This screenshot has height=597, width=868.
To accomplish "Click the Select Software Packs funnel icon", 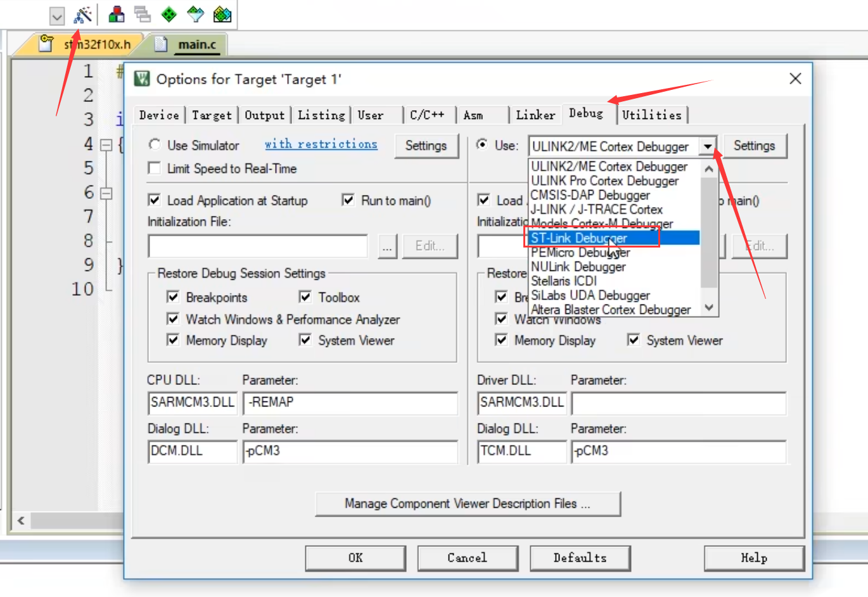I will click(196, 15).
